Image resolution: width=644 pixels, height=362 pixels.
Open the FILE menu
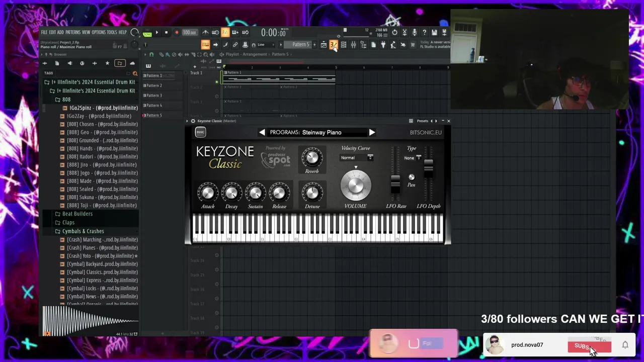click(x=44, y=33)
